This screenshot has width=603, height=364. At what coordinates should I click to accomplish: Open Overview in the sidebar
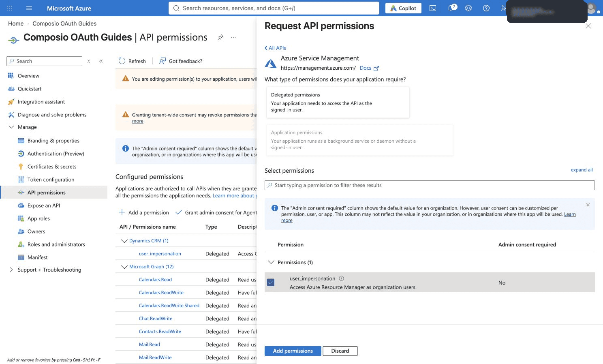tap(28, 76)
